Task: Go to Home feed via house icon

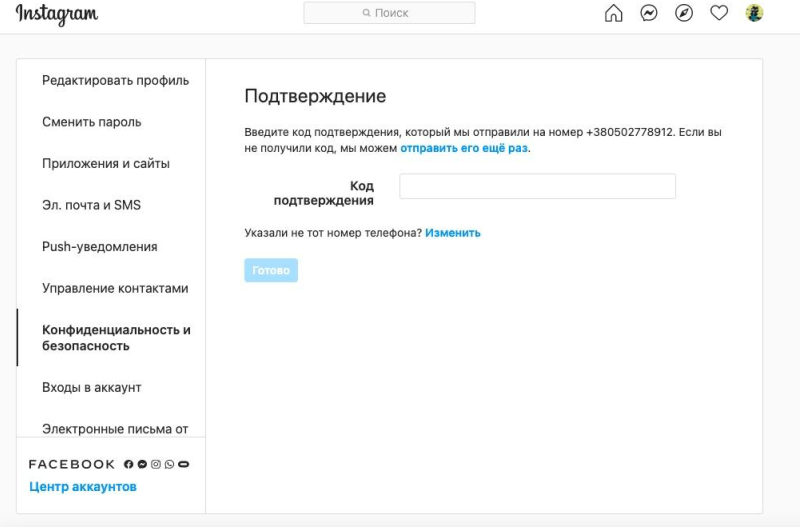Action: pyautogui.click(x=613, y=13)
